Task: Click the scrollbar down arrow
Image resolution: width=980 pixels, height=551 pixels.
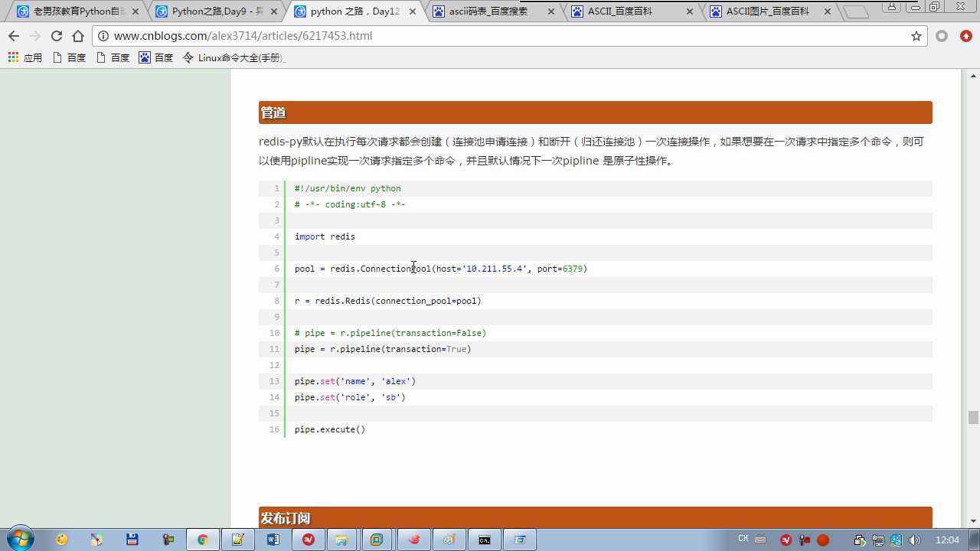Action: tap(973, 521)
